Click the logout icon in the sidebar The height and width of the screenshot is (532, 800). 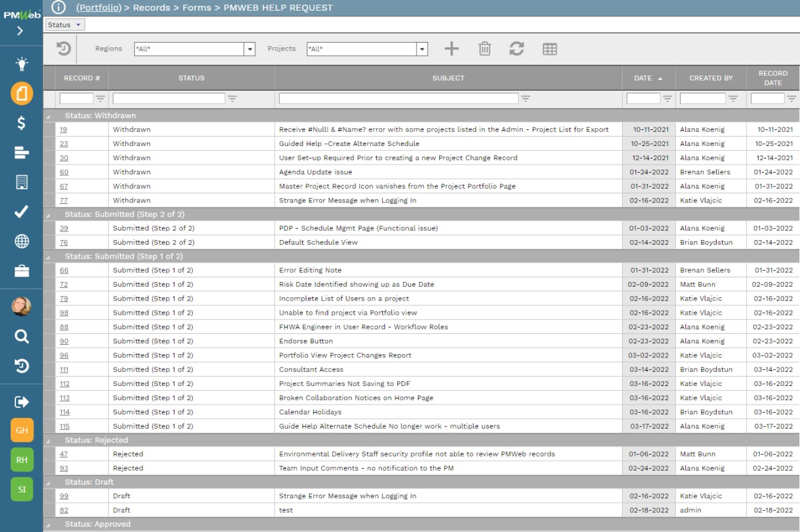click(x=22, y=401)
